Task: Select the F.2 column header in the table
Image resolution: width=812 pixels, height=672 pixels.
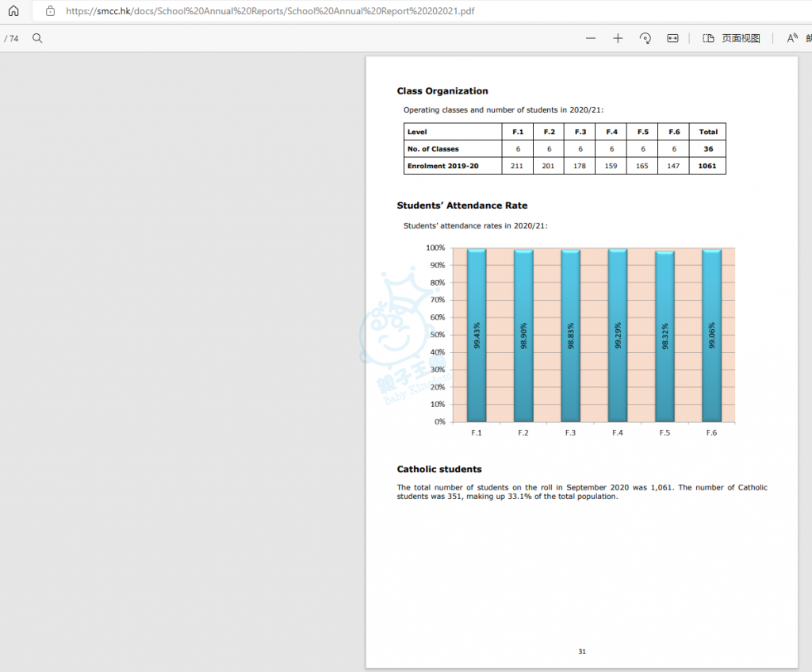Action: (549, 132)
